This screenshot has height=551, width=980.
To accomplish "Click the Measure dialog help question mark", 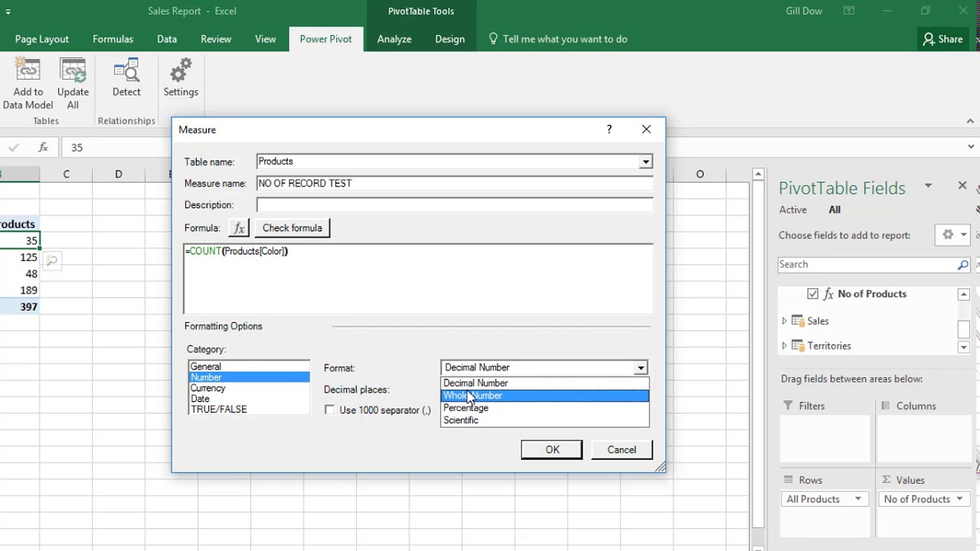I will point(609,129).
